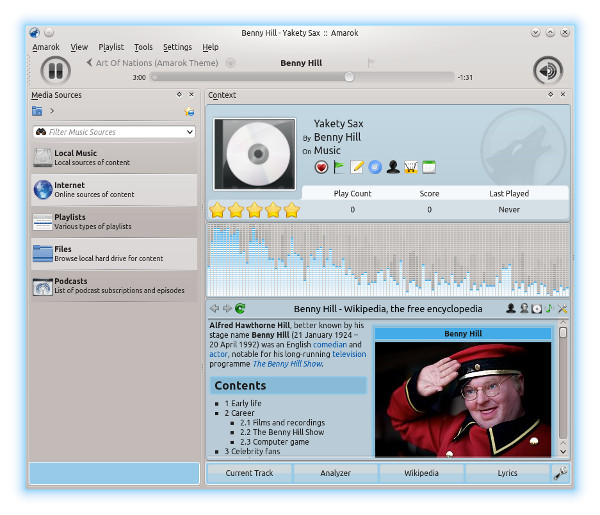Click the Local Music hard drive icon
Viewport: 600px width, 515px height.
(42, 158)
